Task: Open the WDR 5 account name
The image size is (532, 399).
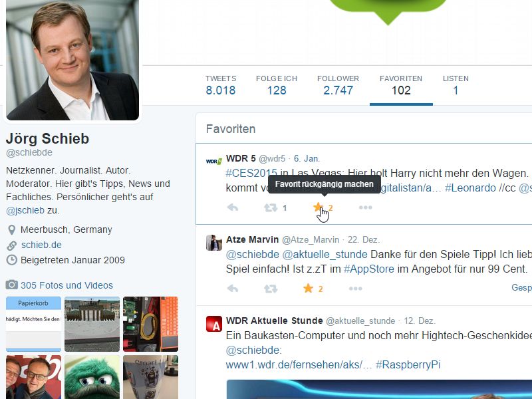Action: (x=241, y=158)
